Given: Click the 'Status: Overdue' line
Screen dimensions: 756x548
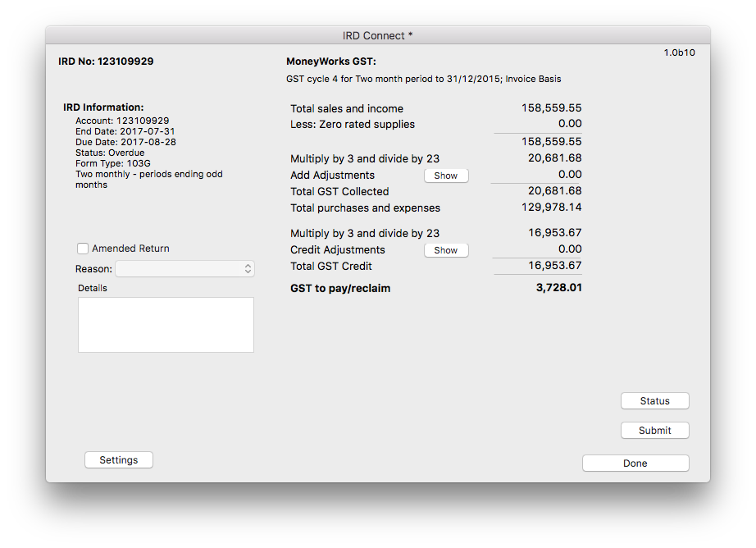Looking at the screenshot, I should pyautogui.click(x=110, y=153).
